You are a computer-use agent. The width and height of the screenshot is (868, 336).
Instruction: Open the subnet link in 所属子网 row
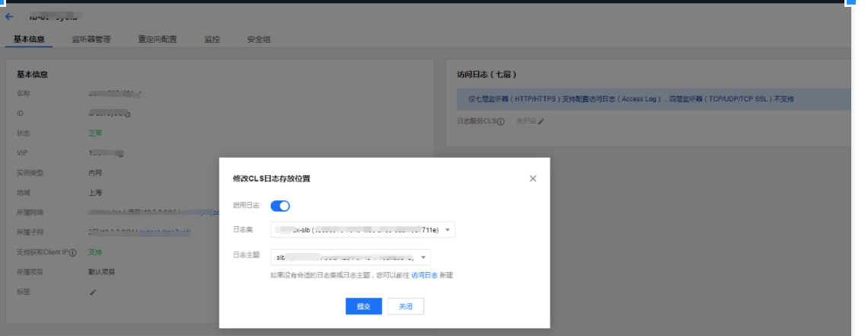click(165, 232)
